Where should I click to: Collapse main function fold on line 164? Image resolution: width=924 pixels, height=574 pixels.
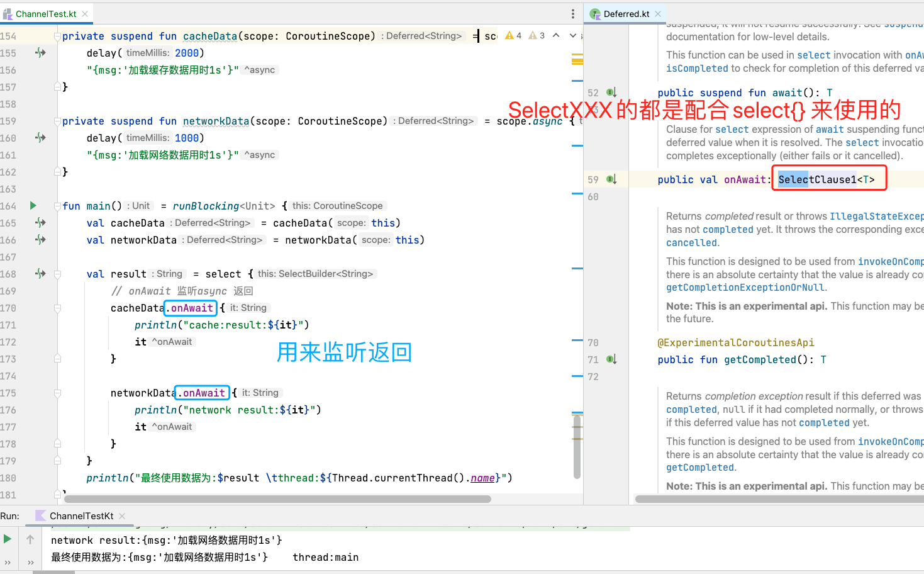tap(57, 206)
